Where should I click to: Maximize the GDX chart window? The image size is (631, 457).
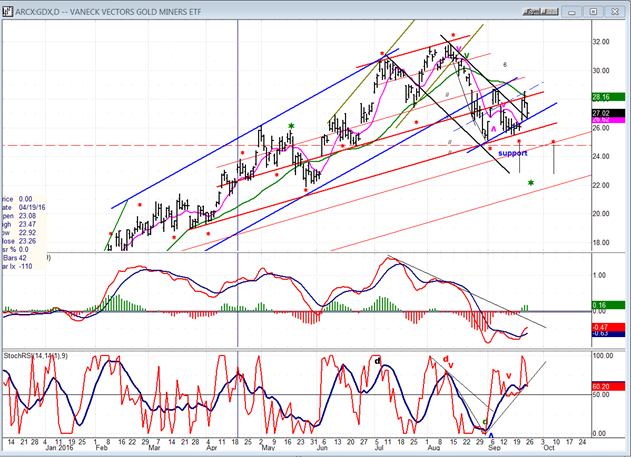(593, 12)
